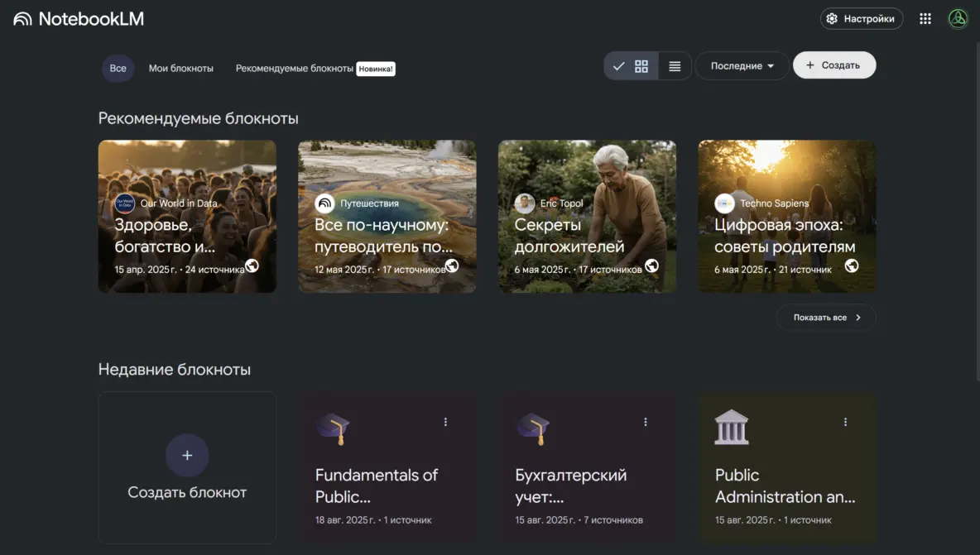Open the Google apps grid icon
980x555 pixels.
(925, 19)
